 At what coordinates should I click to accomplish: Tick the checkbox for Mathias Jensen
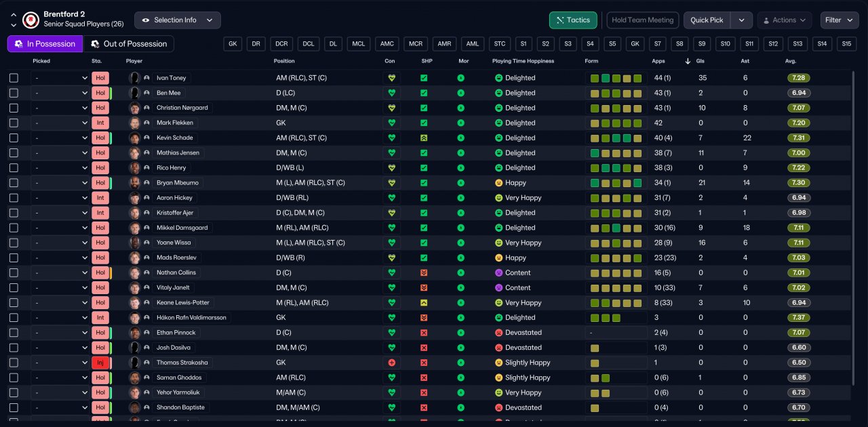(14, 152)
